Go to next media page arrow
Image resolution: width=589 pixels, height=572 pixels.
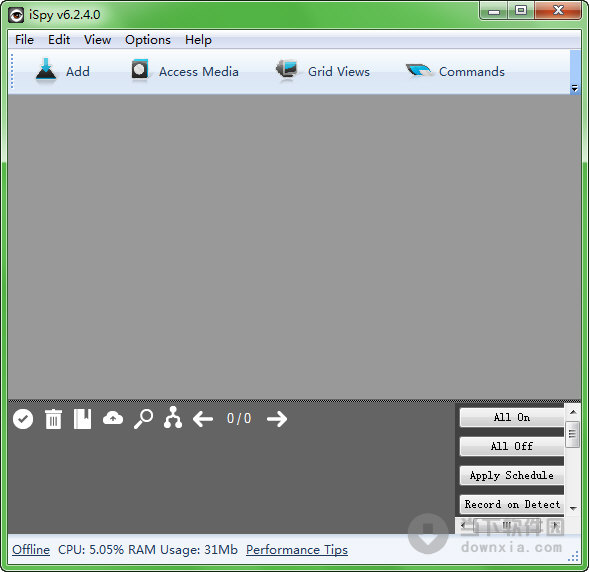(277, 419)
